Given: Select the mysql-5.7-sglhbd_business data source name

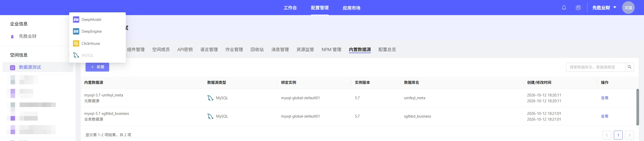Looking at the screenshot, I should tap(106, 114).
